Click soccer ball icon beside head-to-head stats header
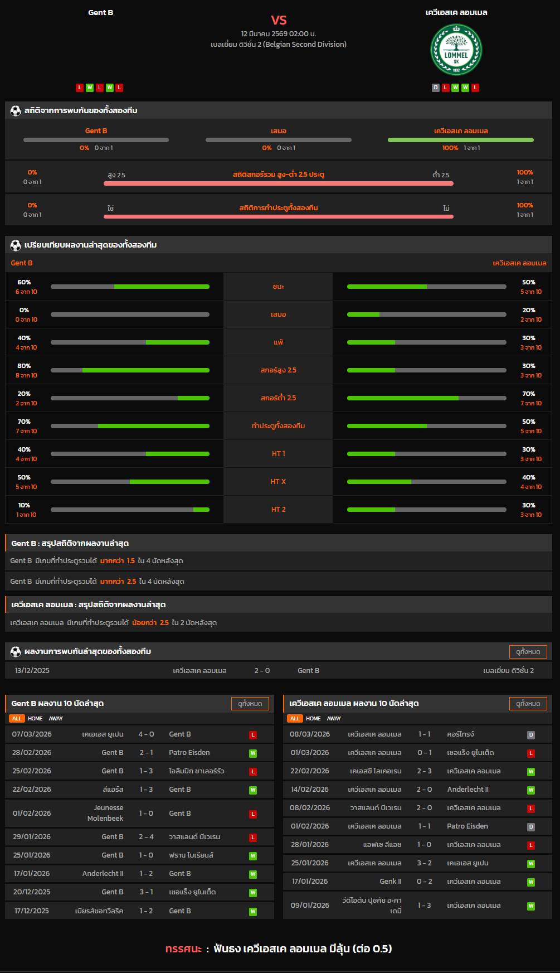 click(16, 110)
